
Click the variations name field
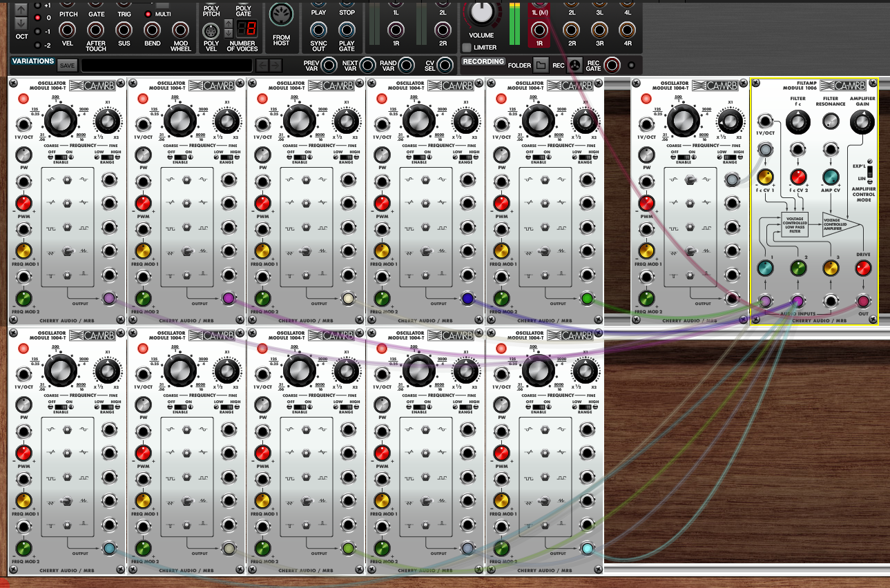coord(166,66)
